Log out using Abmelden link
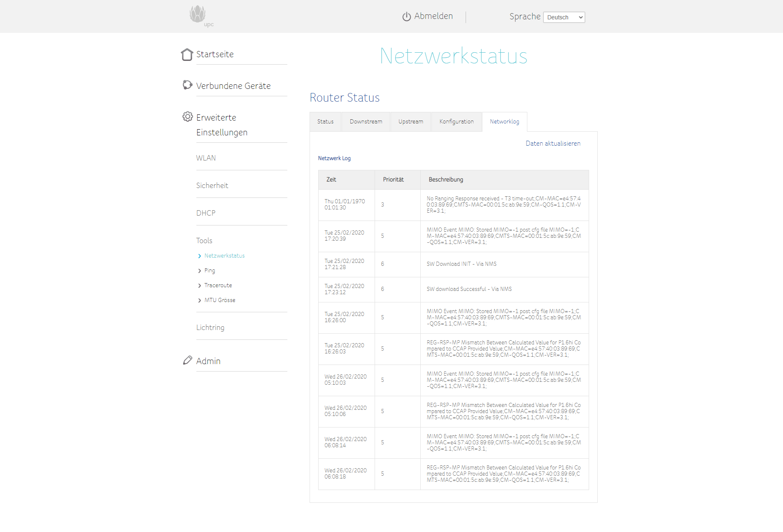This screenshot has height=532, width=783. tap(433, 16)
